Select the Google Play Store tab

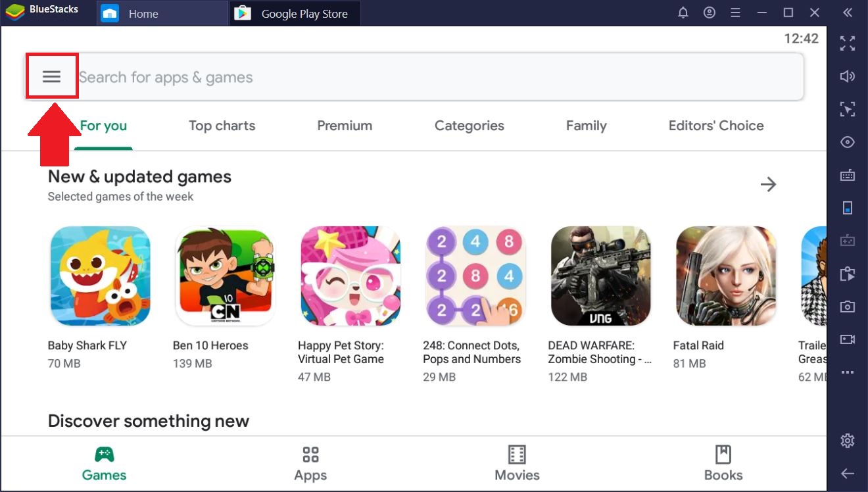[x=295, y=13]
